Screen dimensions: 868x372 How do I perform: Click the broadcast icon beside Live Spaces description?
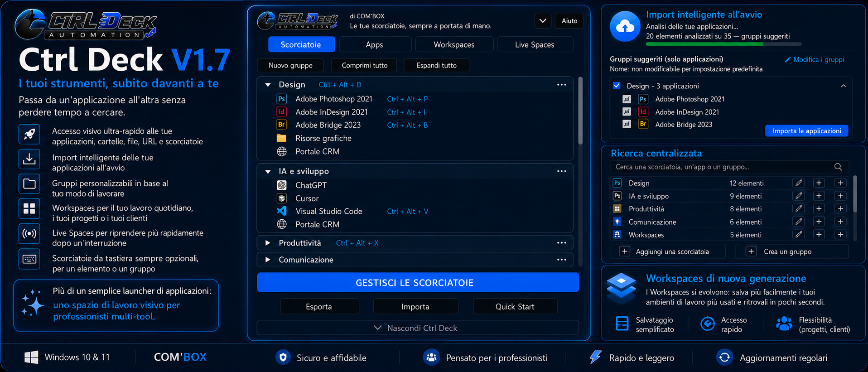pos(29,234)
